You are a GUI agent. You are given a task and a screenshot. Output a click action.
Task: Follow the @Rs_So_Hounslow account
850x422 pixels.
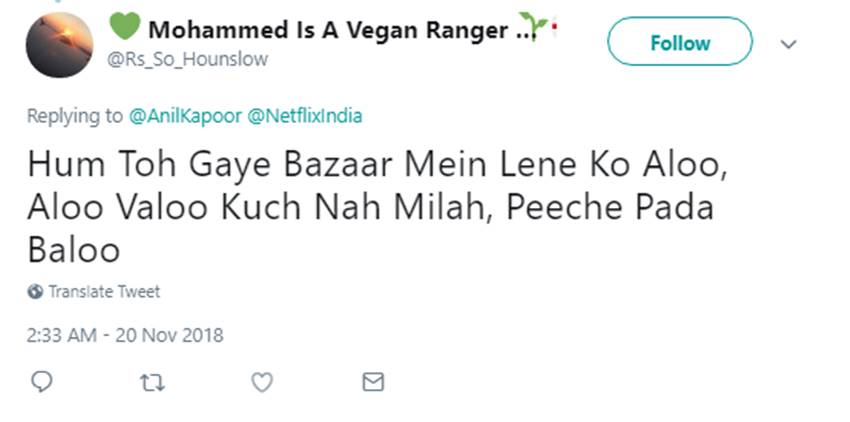coord(680,42)
